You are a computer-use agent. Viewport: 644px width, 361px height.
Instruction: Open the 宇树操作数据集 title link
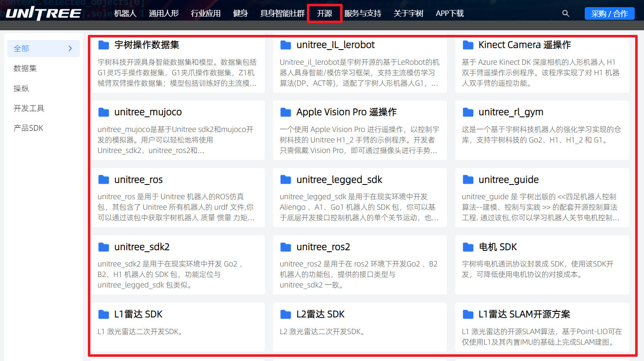(147, 45)
